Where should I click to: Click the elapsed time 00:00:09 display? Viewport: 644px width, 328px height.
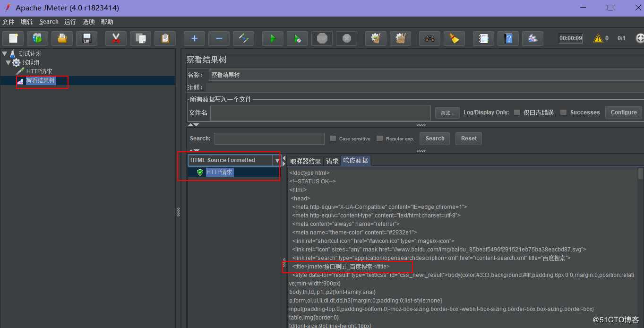[x=571, y=38]
